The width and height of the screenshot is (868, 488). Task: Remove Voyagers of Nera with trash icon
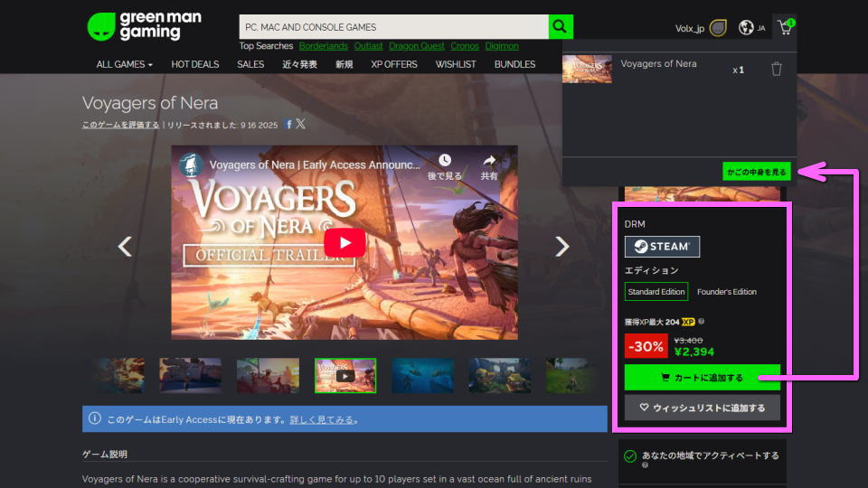776,70
